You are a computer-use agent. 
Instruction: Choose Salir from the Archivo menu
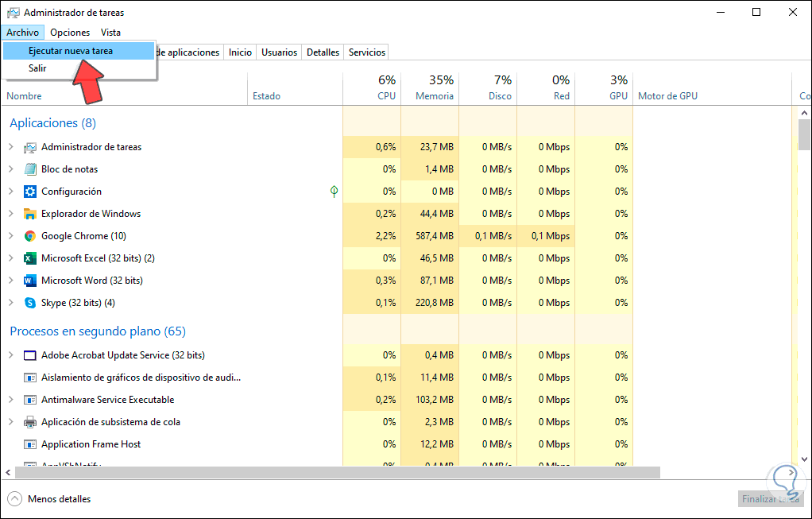tap(37, 68)
